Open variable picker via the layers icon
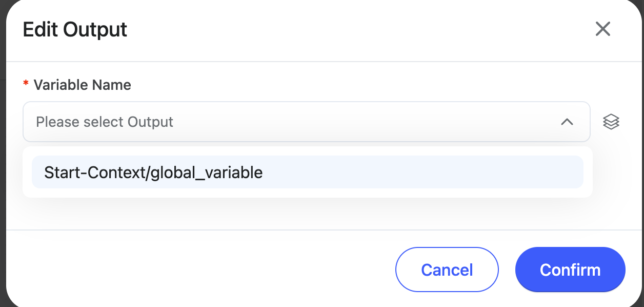 (611, 122)
